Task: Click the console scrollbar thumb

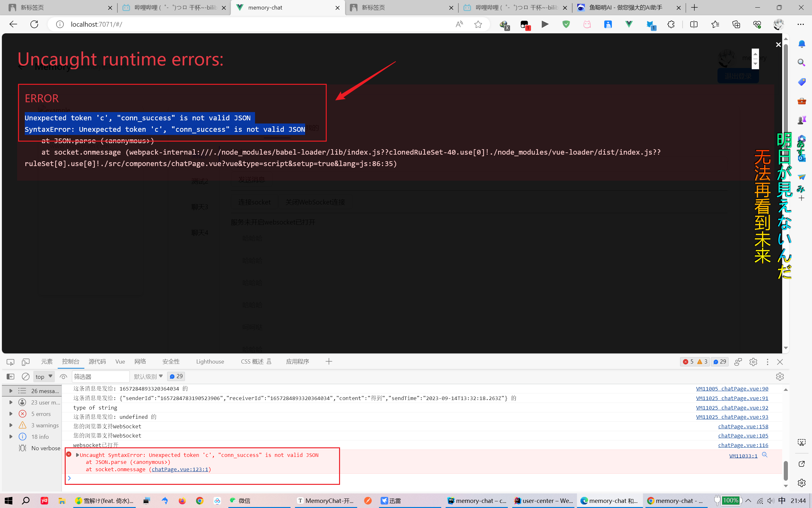Action: [785, 470]
